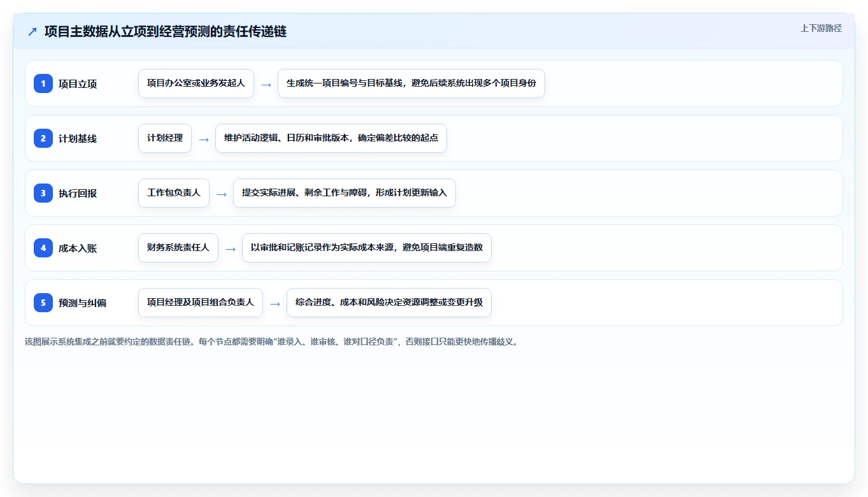
Task: Click the 预测与纠偏 step label
Action: click(x=83, y=303)
